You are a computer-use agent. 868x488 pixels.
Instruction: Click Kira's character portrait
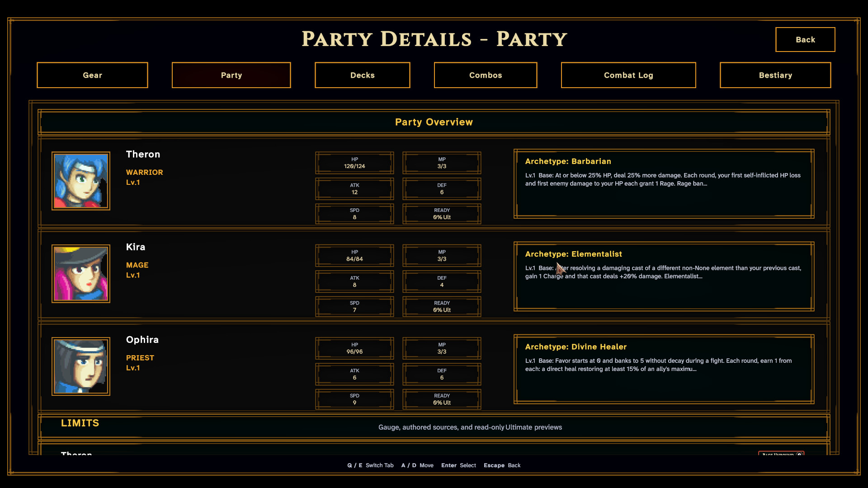[x=81, y=274]
